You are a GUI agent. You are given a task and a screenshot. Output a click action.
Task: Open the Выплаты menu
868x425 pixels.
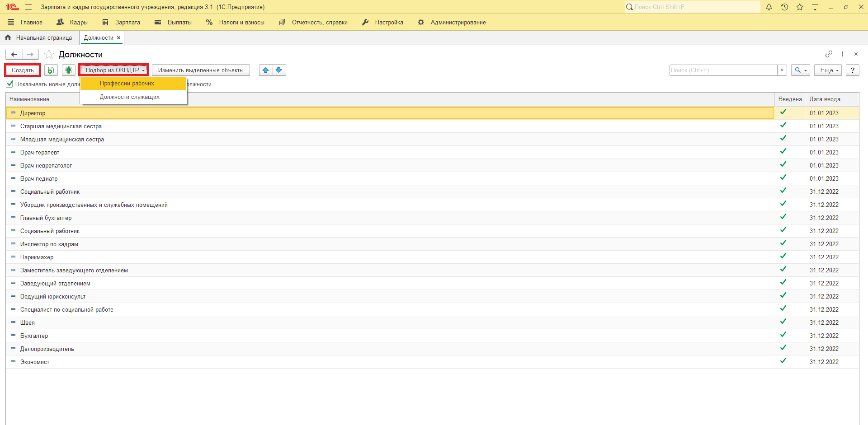pyautogui.click(x=173, y=22)
